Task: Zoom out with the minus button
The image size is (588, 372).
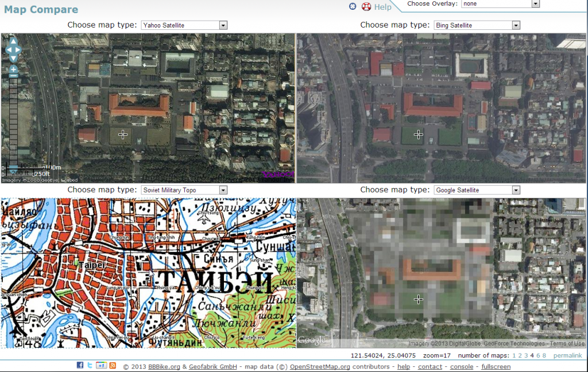Action: (13, 75)
